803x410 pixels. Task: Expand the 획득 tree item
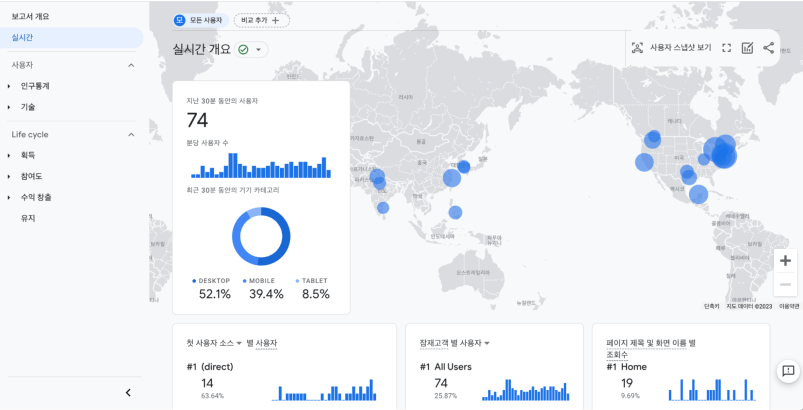coord(9,155)
